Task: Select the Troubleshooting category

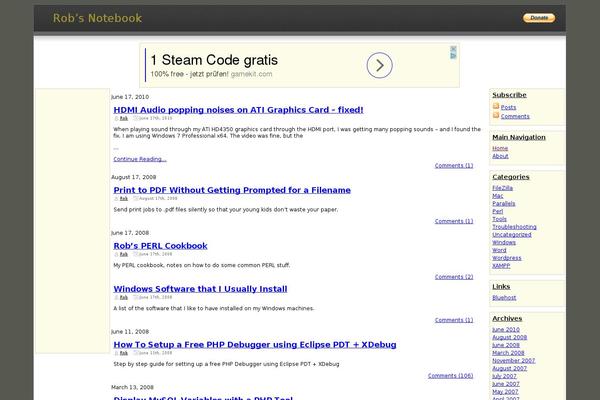Action: 514,227
